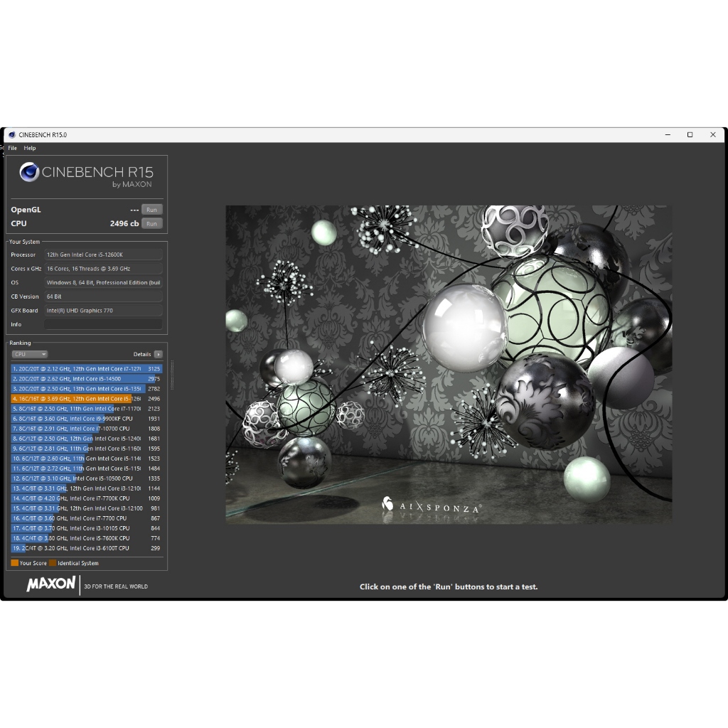Run the CPU benchmark test
The height and width of the screenshot is (728, 728).
151,223
